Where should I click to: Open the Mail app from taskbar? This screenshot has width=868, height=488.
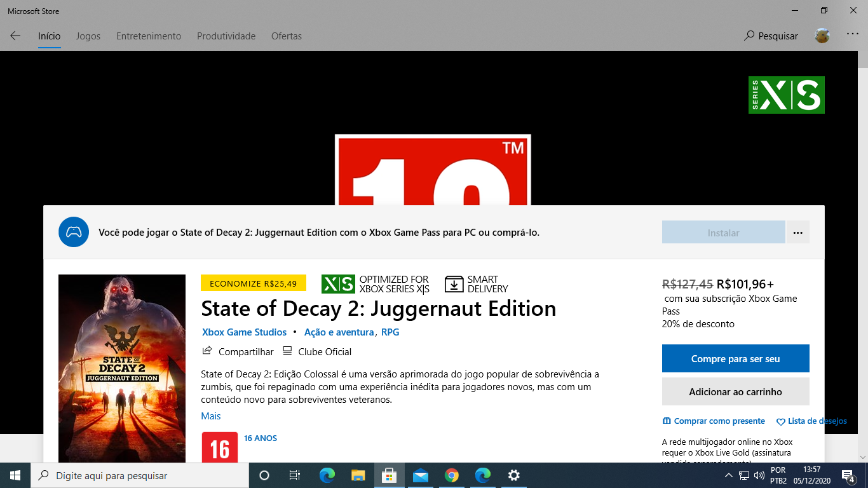(x=420, y=475)
